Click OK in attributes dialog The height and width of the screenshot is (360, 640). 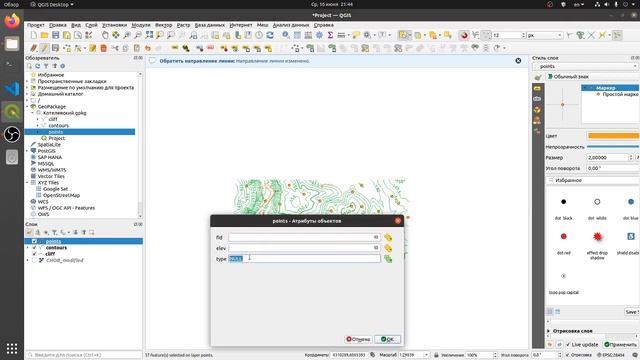(x=387, y=339)
